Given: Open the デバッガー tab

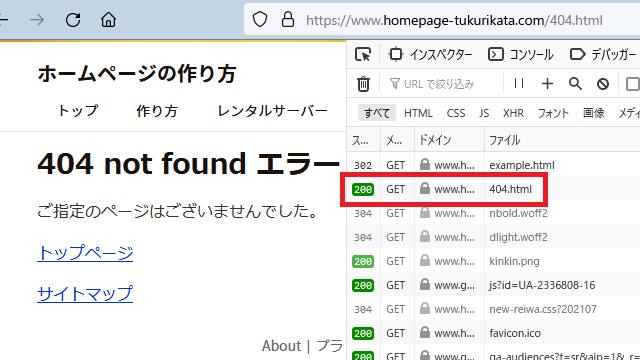Looking at the screenshot, I should [x=603, y=54].
